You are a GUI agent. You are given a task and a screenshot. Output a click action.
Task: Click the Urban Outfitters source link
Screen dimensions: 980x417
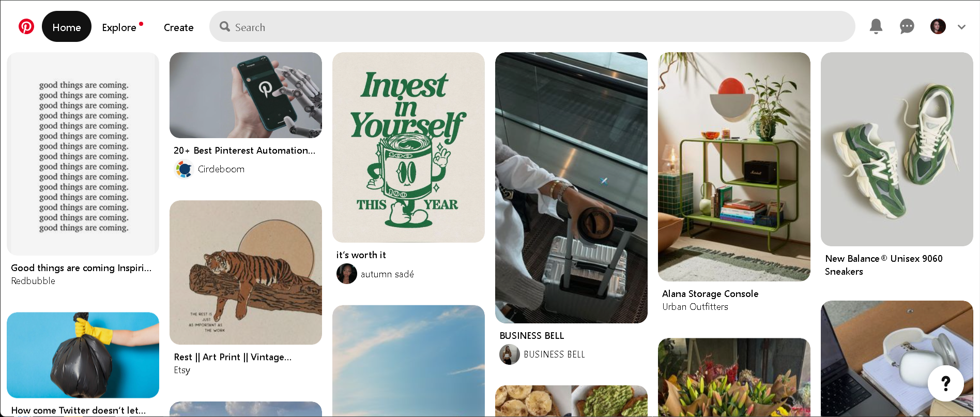695,306
